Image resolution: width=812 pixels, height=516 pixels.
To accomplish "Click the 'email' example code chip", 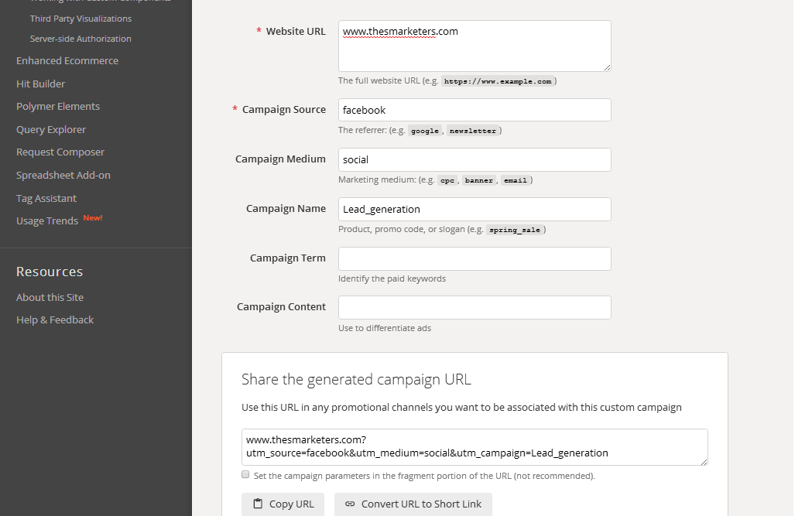I will pos(516,180).
